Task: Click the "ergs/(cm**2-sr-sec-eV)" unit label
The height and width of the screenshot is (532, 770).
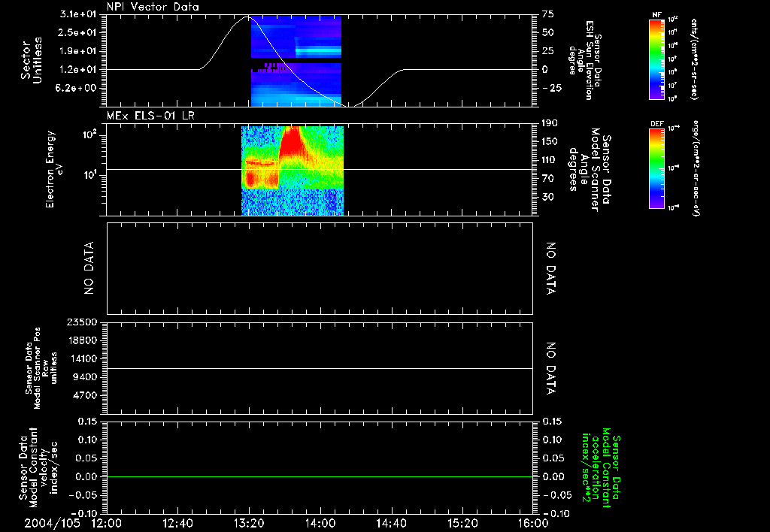Action: (x=696, y=168)
